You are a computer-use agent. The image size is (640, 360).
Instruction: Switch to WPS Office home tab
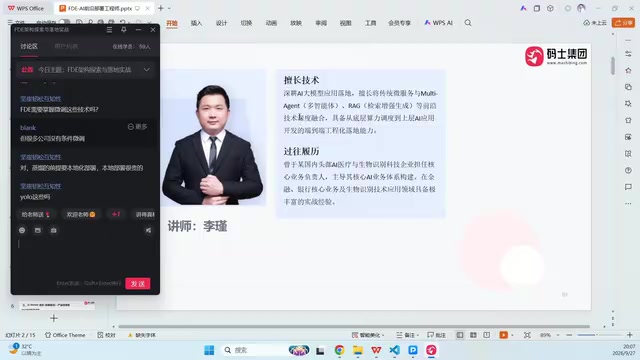(x=26, y=8)
